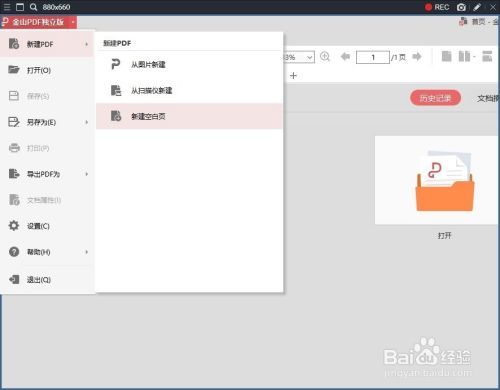Image resolution: width=500 pixels, height=390 pixels.
Task: Select the 新建PDF menu entry
Action: (47, 44)
